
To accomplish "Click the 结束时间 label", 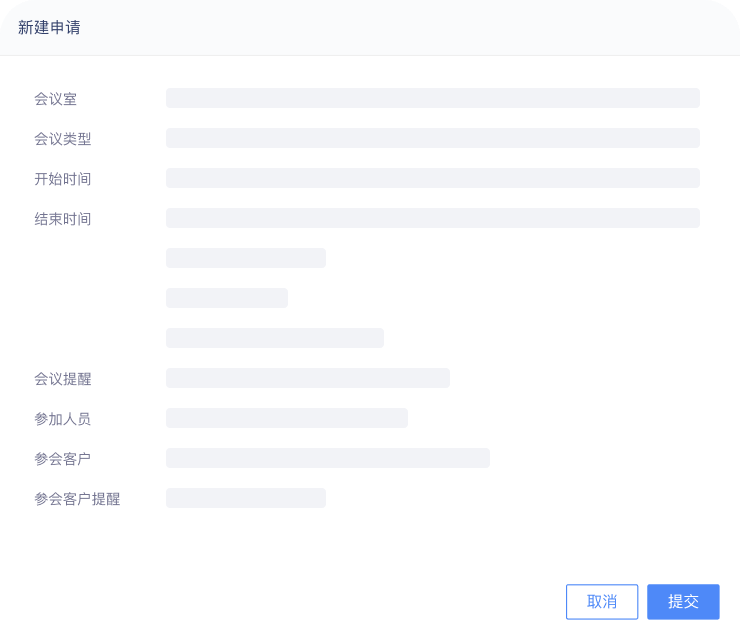I will tap(62, 219).
